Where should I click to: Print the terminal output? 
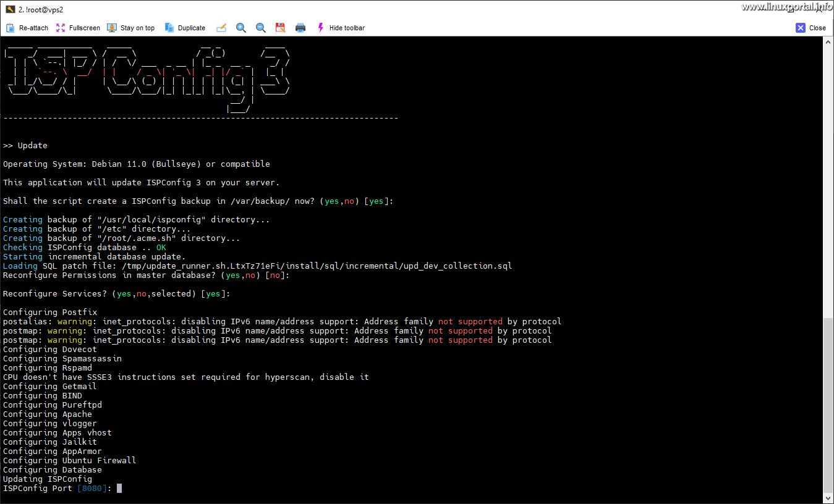point(300,28)
